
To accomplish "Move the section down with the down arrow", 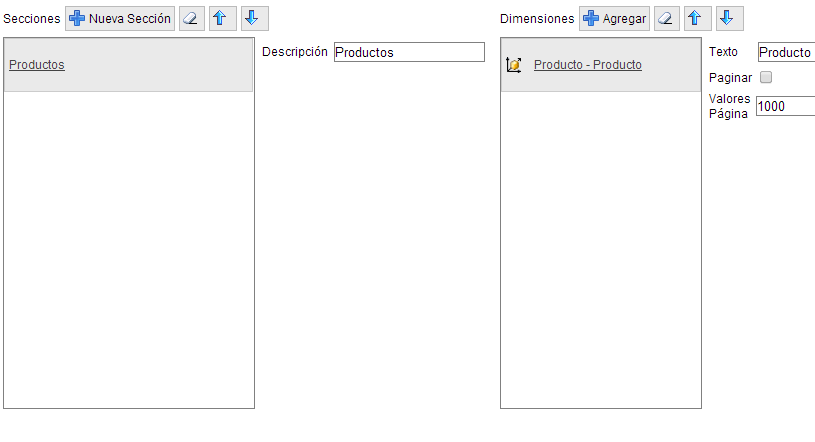I will point(254,19).
